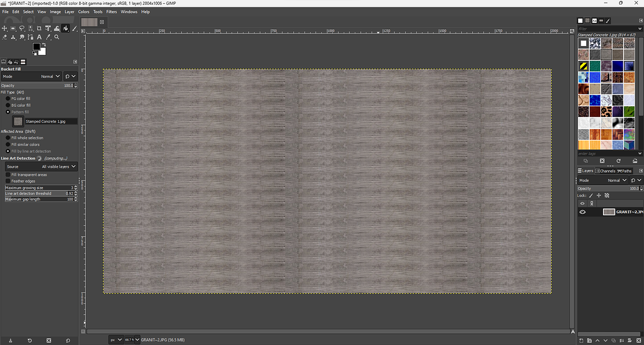Image resolution: width=644 pixels, height=345 pixels.
Task: Select the Paintbrush tool
Action: point(74,29)
